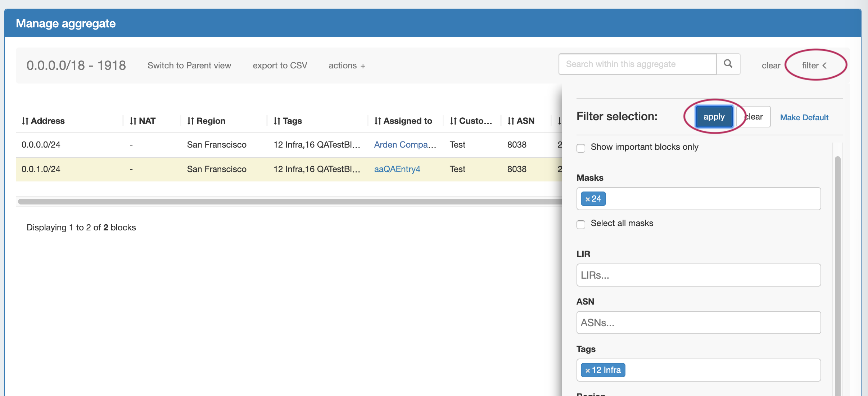Remove the 12 Infra tag chip

tap(587, 370)
